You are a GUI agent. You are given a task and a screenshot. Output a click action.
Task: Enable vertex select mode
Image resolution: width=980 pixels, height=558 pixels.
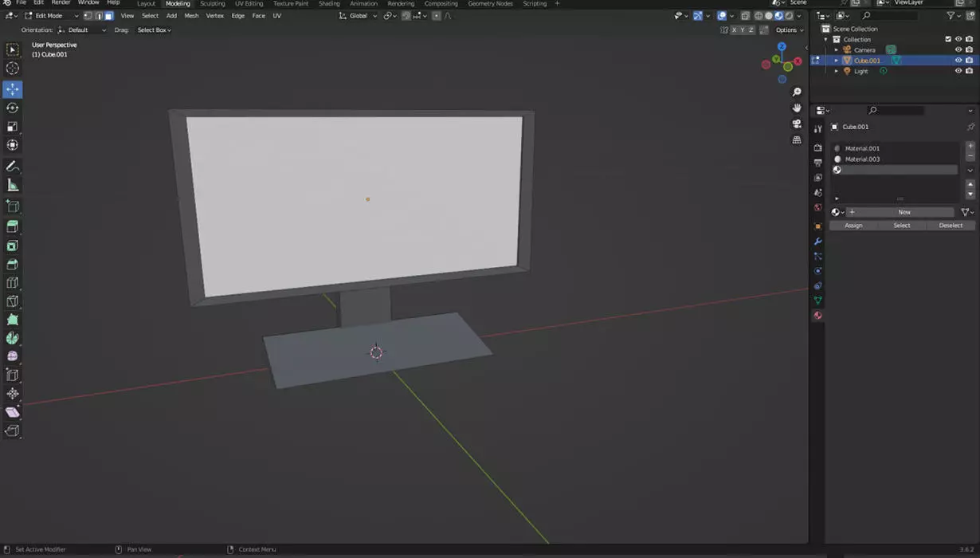pos(88,16)
